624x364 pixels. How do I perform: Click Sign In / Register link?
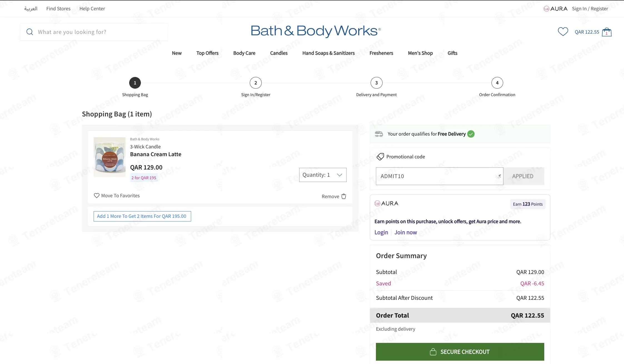click(x=590, y=9)
